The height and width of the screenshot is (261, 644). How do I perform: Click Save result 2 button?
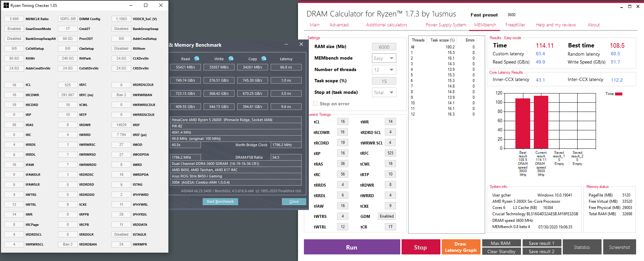[x=542, y=251]
